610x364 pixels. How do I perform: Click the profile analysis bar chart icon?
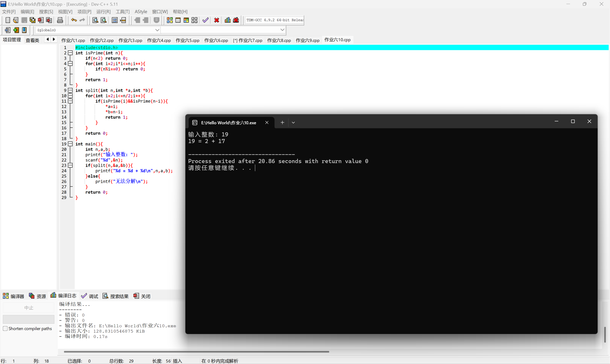click(x=228, y=20)
